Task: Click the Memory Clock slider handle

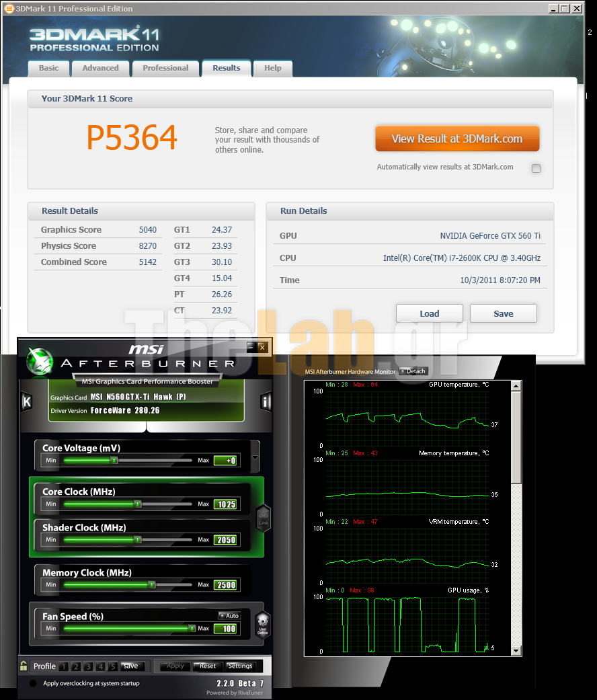Action: (152, 584)
